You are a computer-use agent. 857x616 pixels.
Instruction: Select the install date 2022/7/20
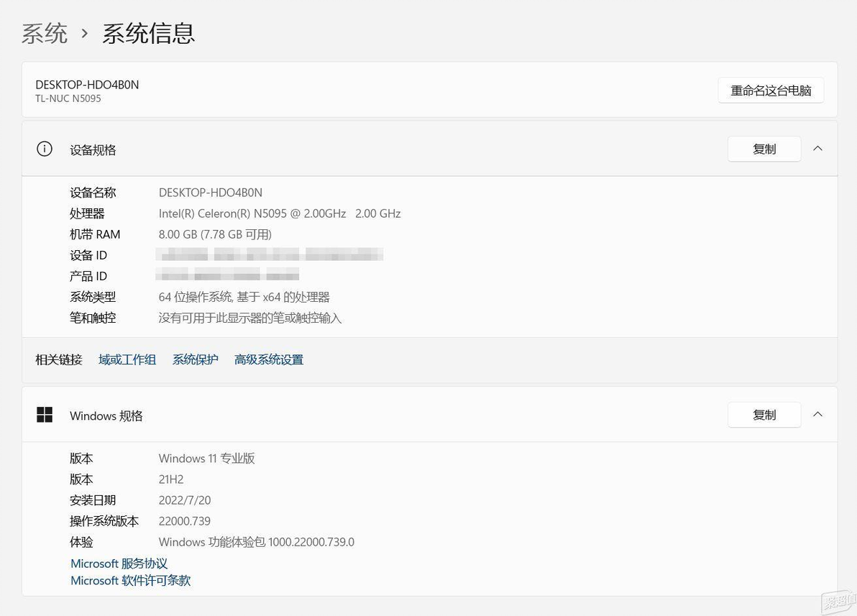point(184,500)
